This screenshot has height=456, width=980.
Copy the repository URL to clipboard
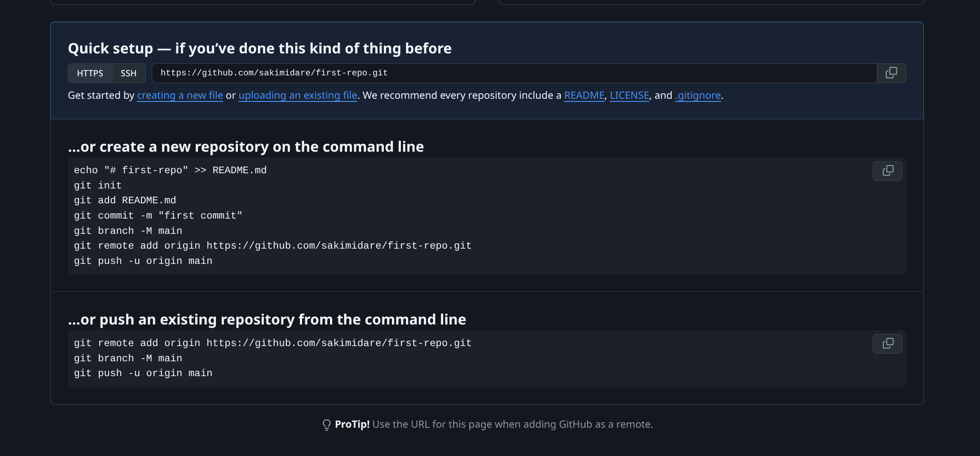[x=891, y=73]
